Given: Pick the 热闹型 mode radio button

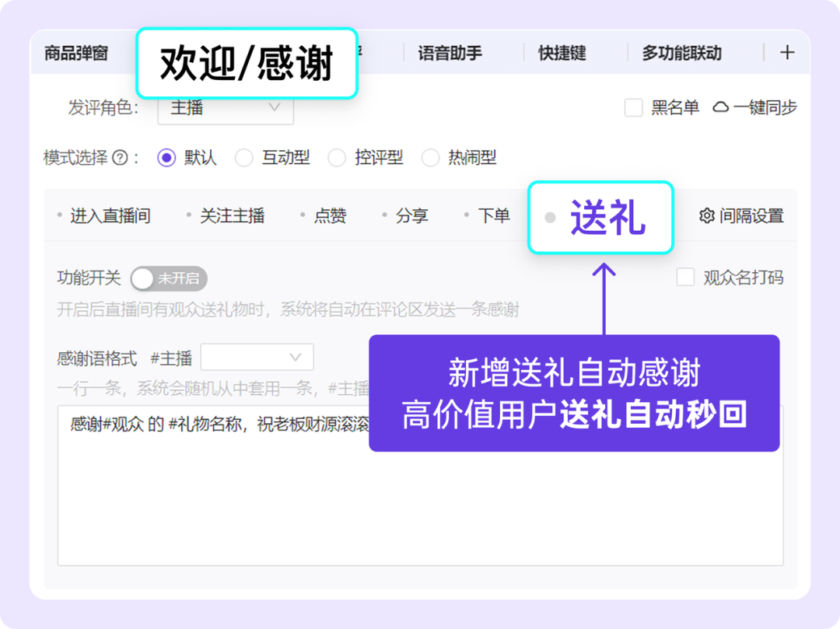Looking at the screenshot, I should tap(430, 159).
